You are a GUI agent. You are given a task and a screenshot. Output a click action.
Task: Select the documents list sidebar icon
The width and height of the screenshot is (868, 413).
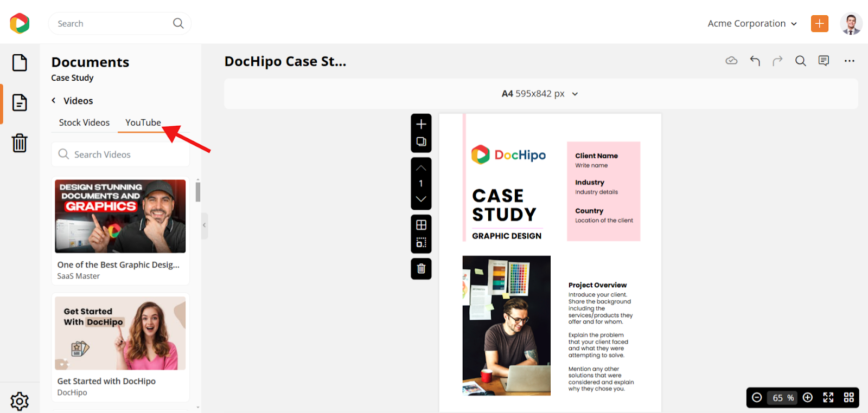tap(20, 102)
